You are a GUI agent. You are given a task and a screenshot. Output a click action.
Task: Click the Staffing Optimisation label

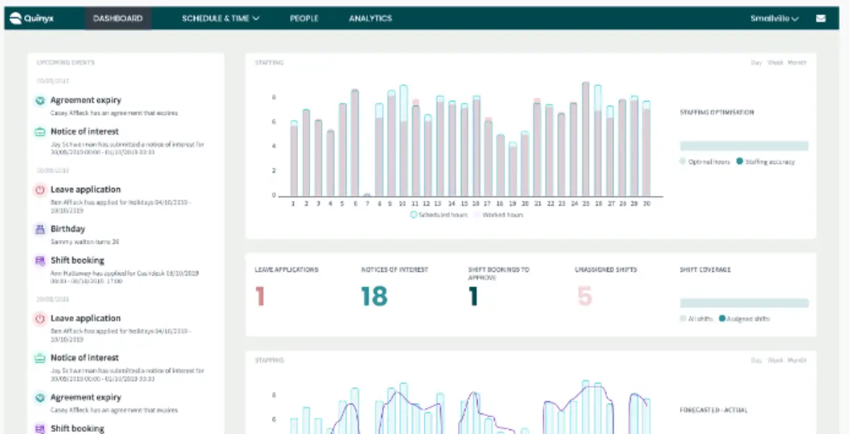pyautogui.click(x=717, y=113)
